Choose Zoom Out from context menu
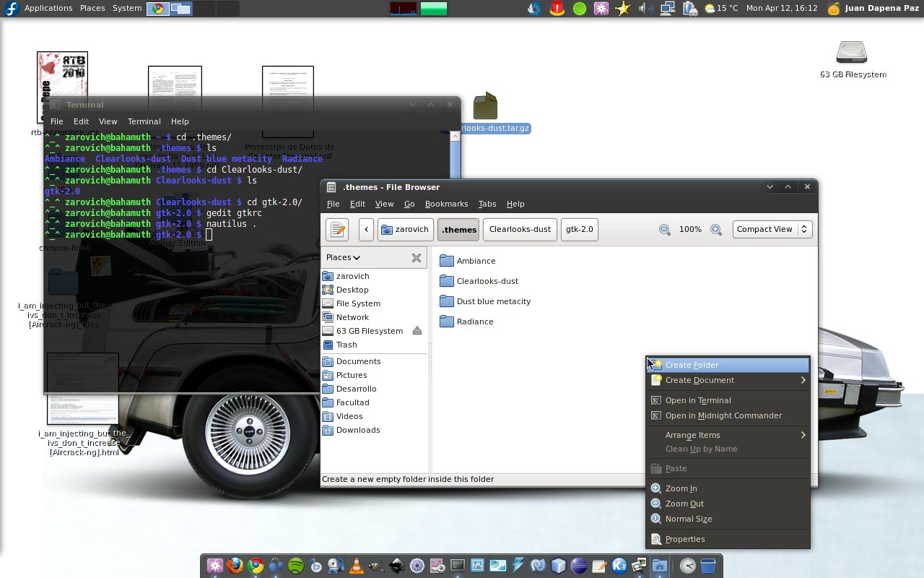Viewport: 924px width, 578px height. coord(728,504)
